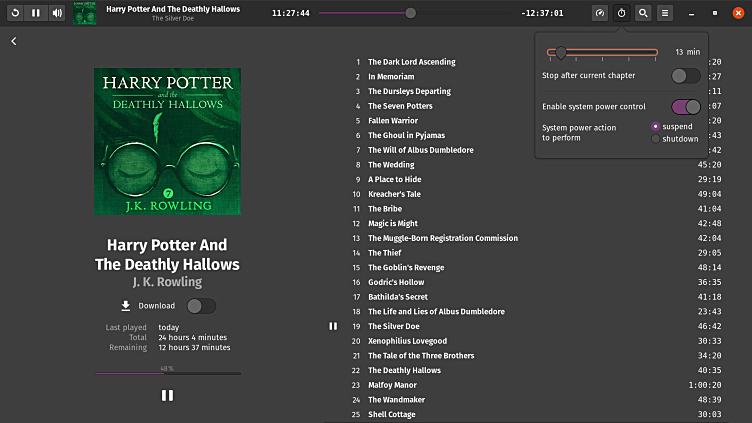752x423 pixels.
Task: Click the sleep timer minutes slider
Action: tap(602, 52)
